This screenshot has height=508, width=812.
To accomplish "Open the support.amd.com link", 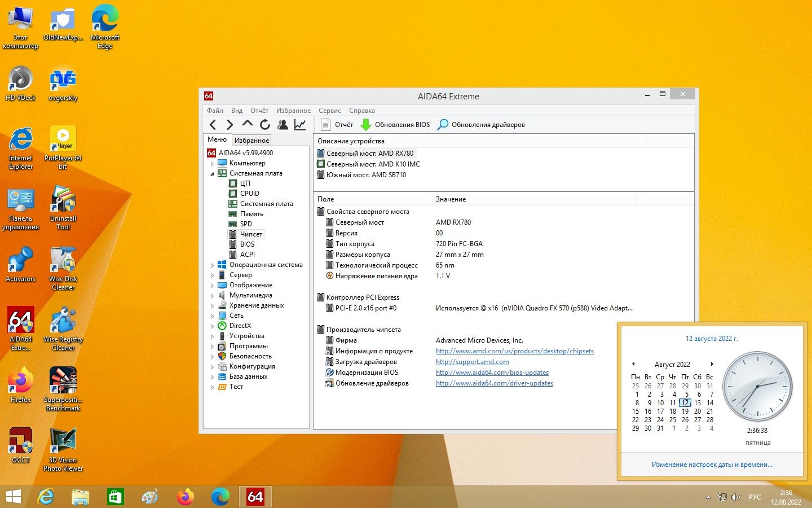I will coord(473,362).
